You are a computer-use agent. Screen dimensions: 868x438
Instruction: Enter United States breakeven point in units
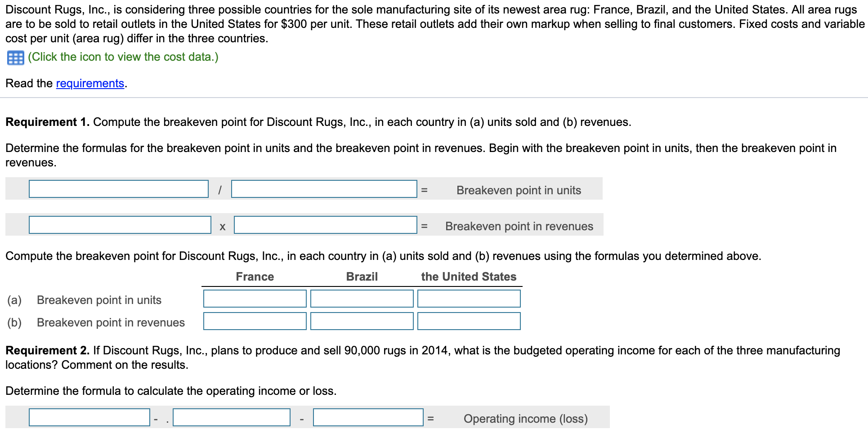click(468, 298)
